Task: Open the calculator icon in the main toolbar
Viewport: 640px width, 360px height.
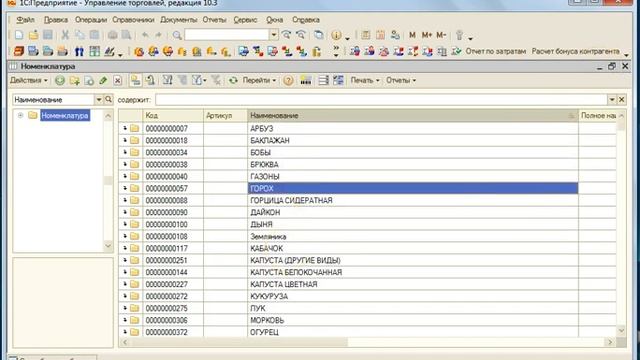Action: [366, 35]
